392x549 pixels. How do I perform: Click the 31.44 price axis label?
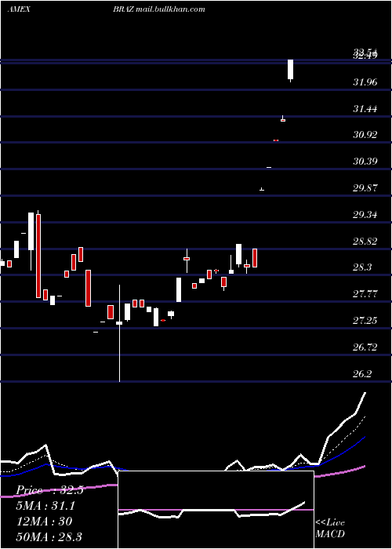pyautogui.click(x=365, y=109)
